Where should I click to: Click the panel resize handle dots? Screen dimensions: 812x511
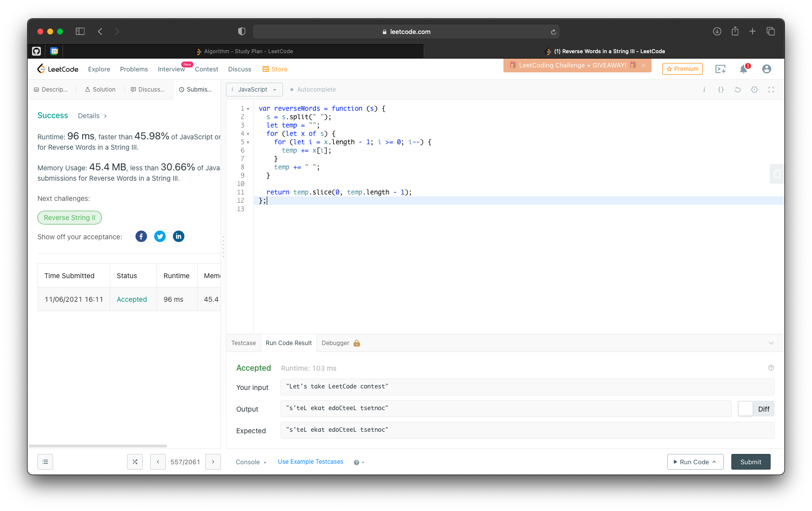tap(223, 246)
